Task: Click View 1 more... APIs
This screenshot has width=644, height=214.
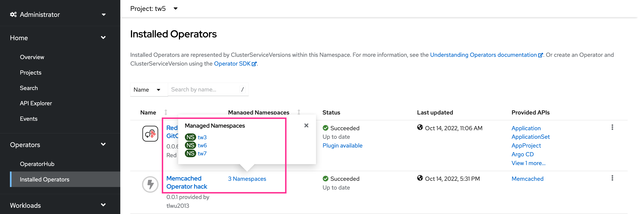Action: click(x=528, y=163)
